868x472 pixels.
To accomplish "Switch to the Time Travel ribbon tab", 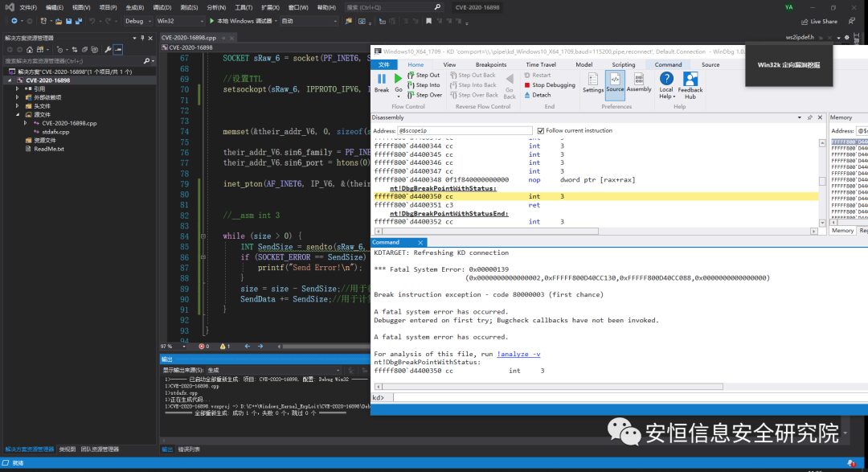I will [x=540, y=65].
